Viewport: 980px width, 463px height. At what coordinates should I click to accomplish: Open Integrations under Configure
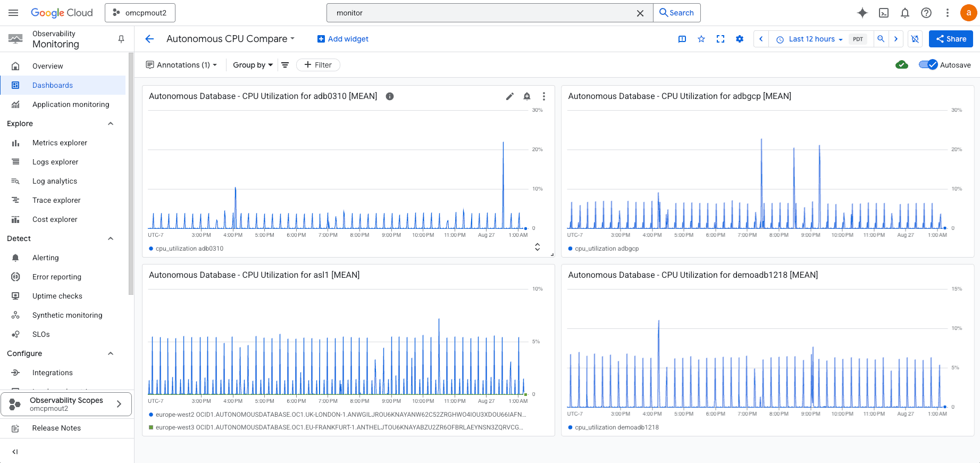(x=63, y=373)
